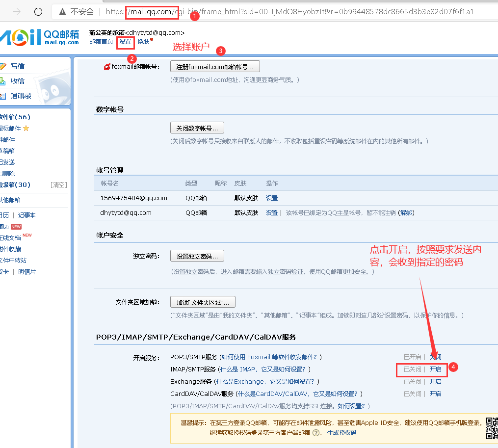Open 记事本 notes in the sidebar
Viewport: 498px width, 448px height.
click(x=26, y=215)
